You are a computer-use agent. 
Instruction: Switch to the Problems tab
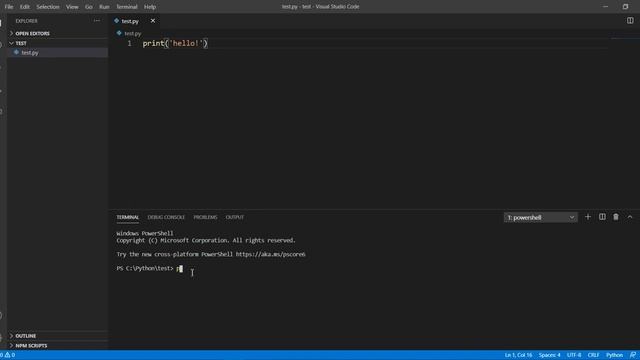(x=205, y=218)
